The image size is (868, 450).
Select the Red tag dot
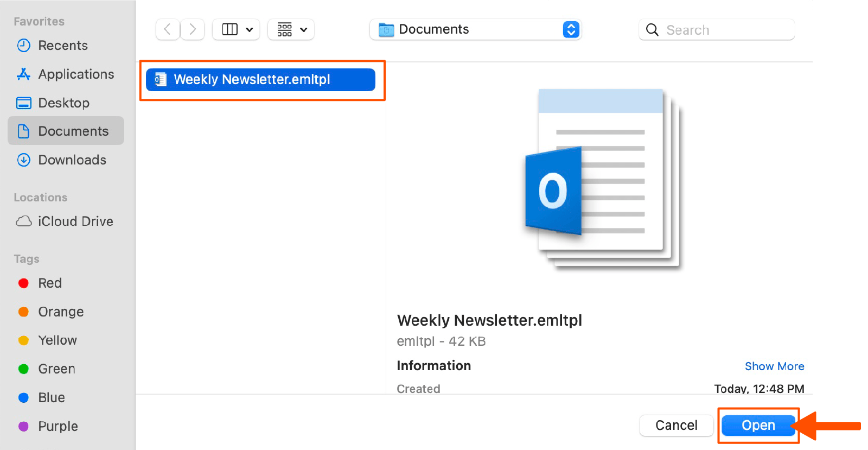pyautogui.click(x=23, y=283)
